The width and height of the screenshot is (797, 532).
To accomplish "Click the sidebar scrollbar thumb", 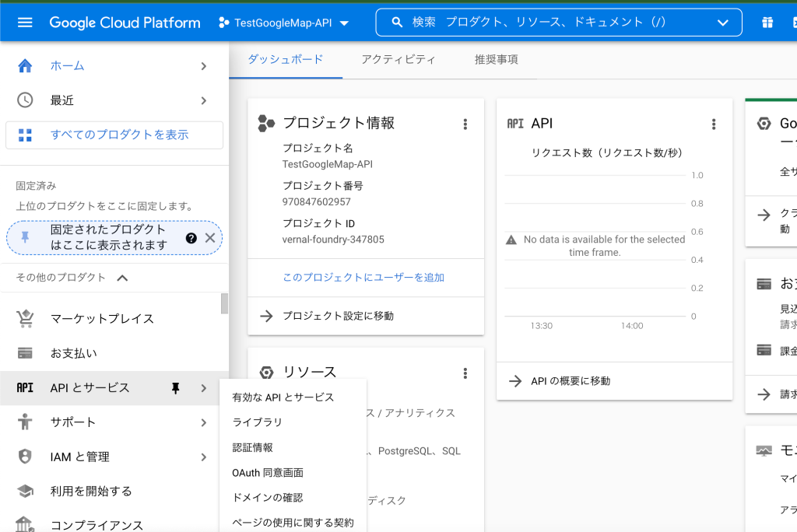I will (x=224, y=304).
